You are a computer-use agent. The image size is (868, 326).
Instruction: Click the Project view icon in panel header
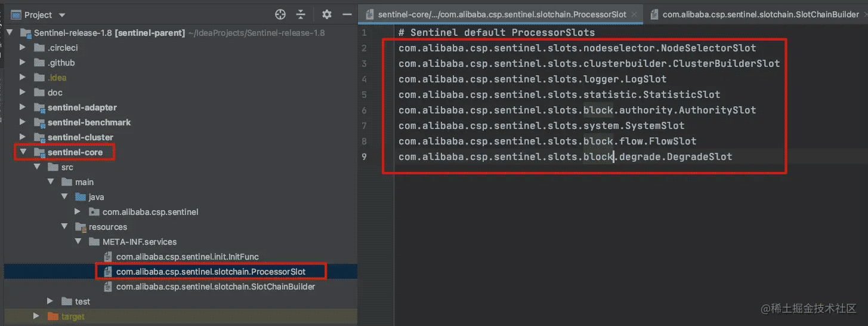(x=16, y=14)
